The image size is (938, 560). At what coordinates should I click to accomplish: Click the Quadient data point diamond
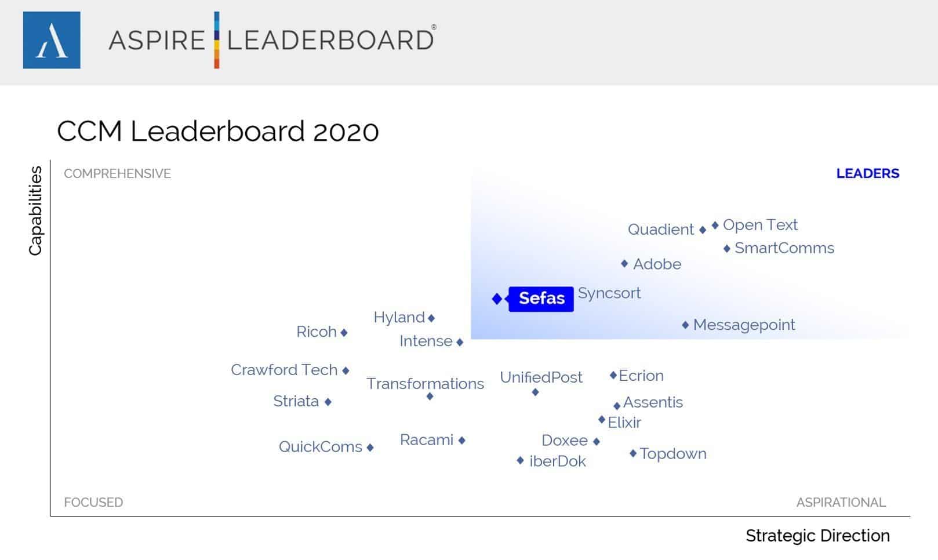(x=703, y=230)
